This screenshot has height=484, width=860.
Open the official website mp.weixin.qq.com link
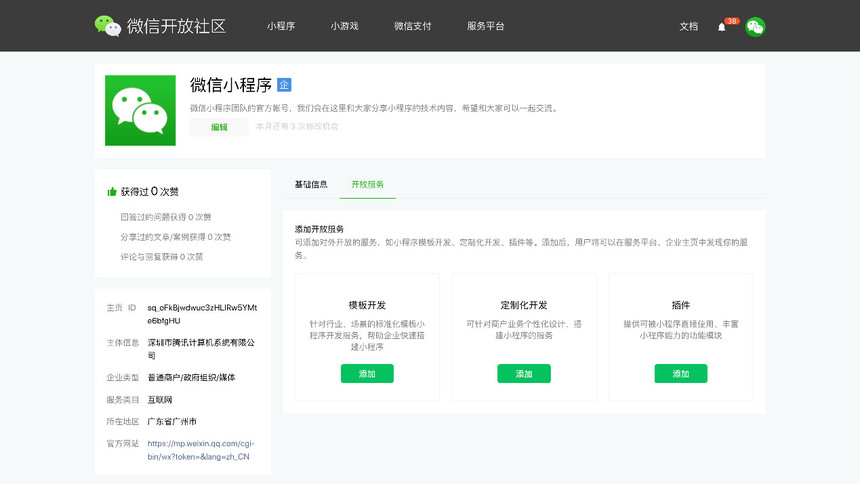tap(201, 450)
